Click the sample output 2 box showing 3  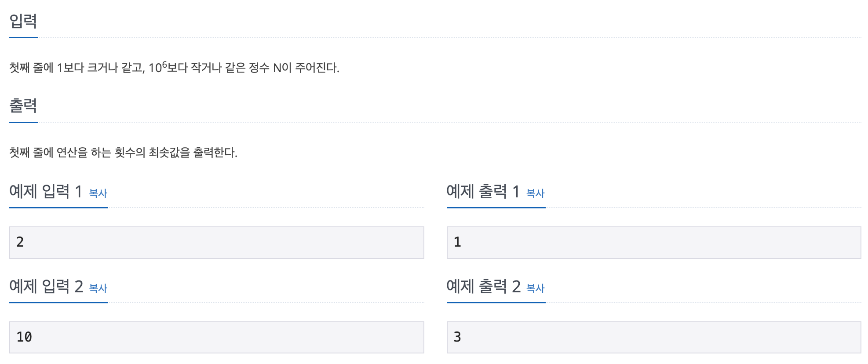653,337
